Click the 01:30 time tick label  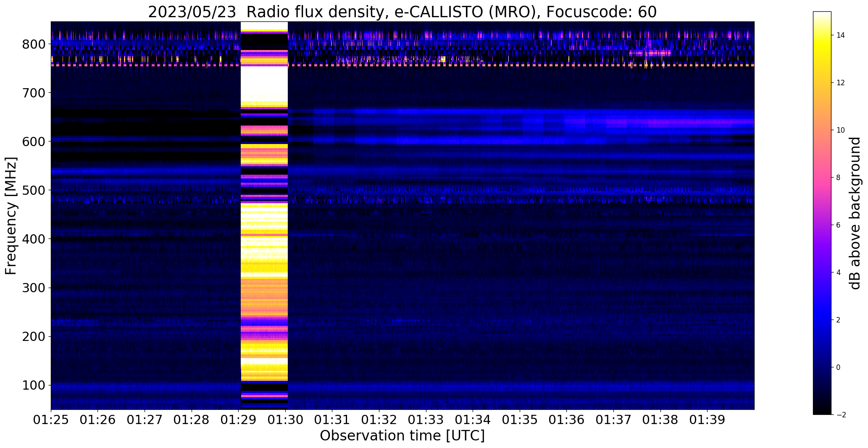[x=286, y=420]
